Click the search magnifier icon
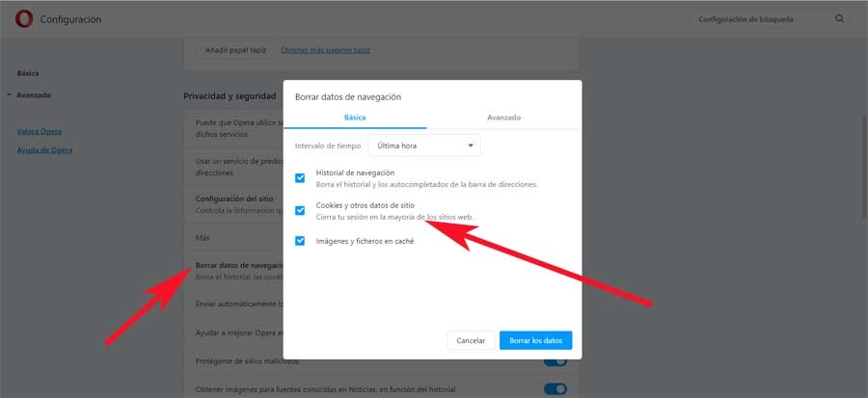The image size is (868, 398). pyautogui.click(x=840, y=19)
